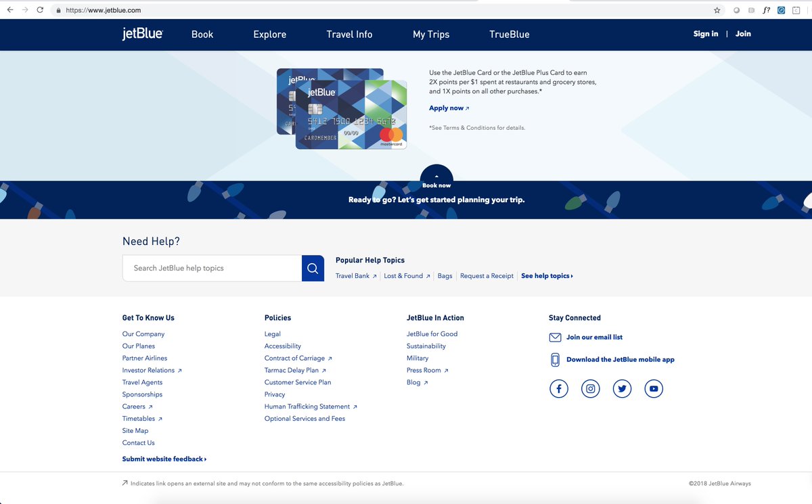Open Travel Agents link
The image size is (812, 504).
tap(142, 383)
